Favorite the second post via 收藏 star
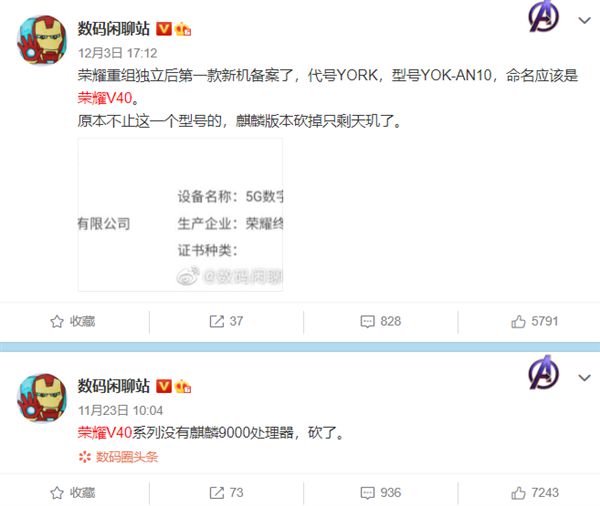 point(73,493)
